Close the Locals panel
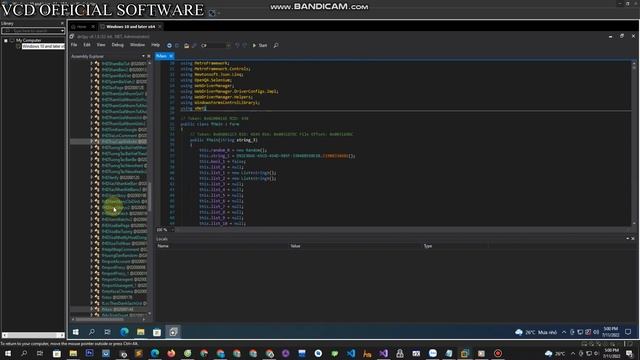Screen dimensions: 640x360 (633, 239)
